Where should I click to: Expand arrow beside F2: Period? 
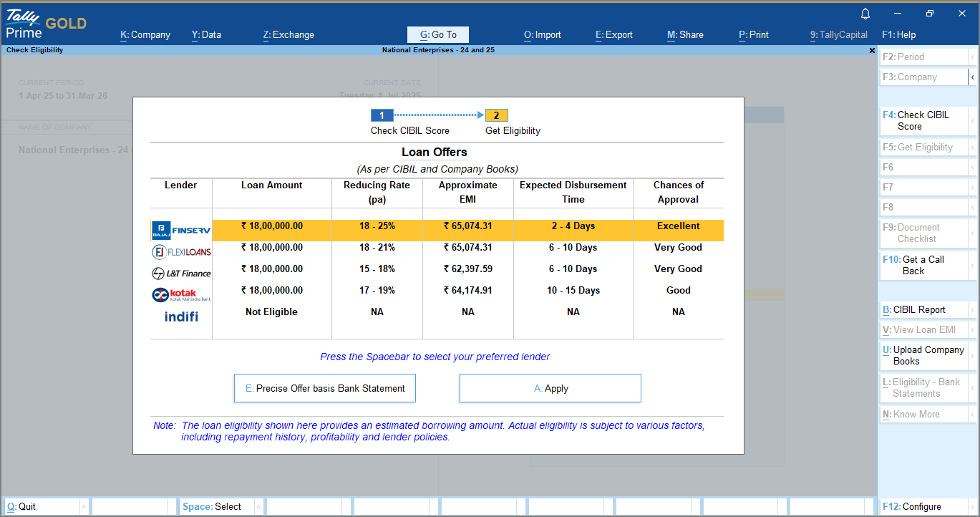tap(973, 57)
